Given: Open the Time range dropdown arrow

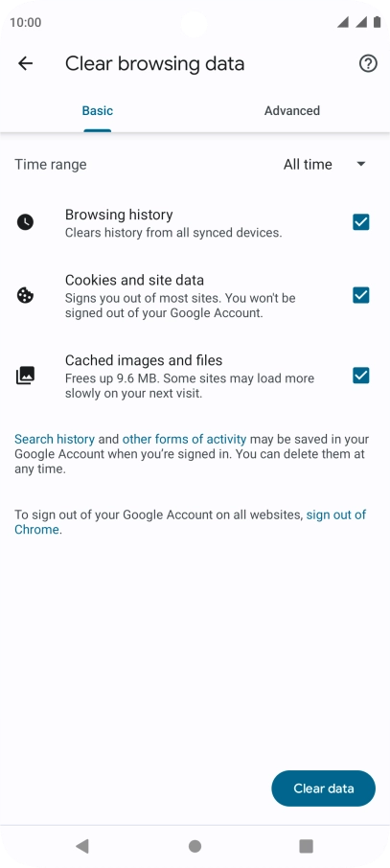Looking at the screenshot, I should tap(361, 165).
